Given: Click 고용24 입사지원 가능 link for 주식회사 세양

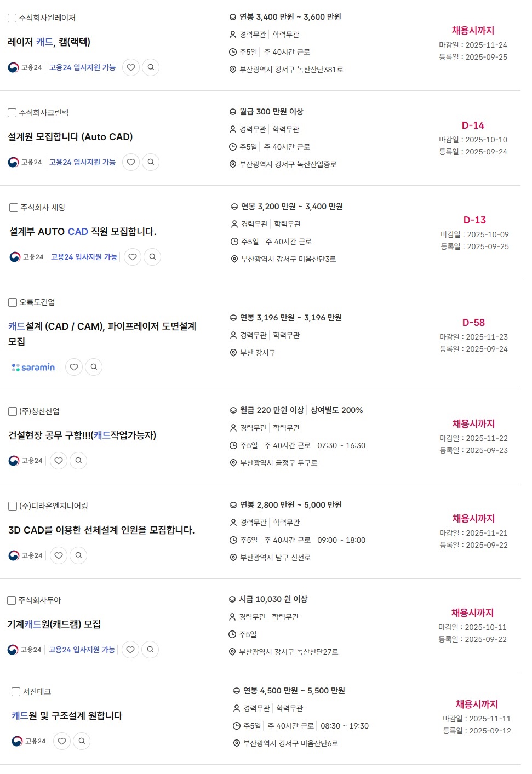Looking at the screenshot, I should [x=84, y=257].
